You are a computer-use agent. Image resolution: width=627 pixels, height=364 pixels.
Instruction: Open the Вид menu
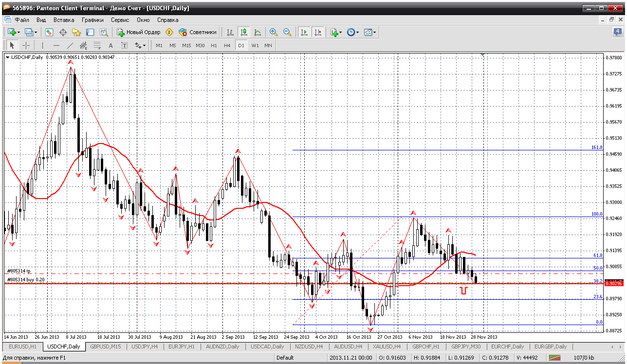click(41, 20)
